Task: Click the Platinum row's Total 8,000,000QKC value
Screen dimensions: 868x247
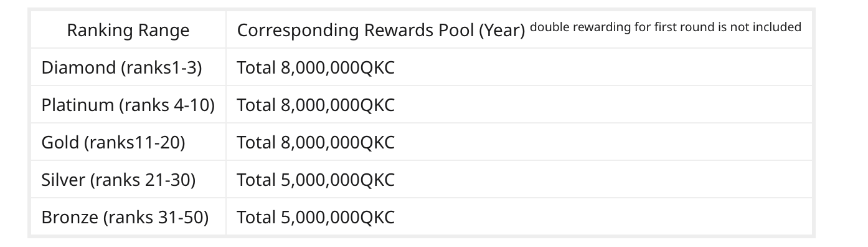Action: click(x=316, y=105)
